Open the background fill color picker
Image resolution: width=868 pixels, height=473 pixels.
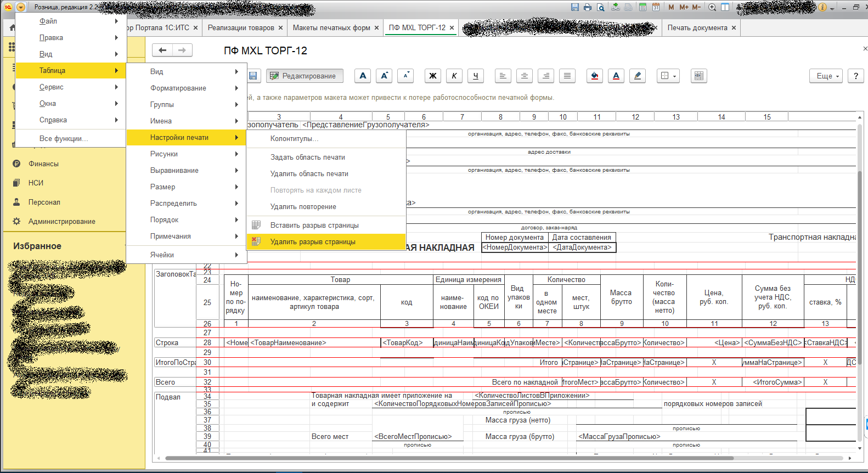click(x=595, y=76)
